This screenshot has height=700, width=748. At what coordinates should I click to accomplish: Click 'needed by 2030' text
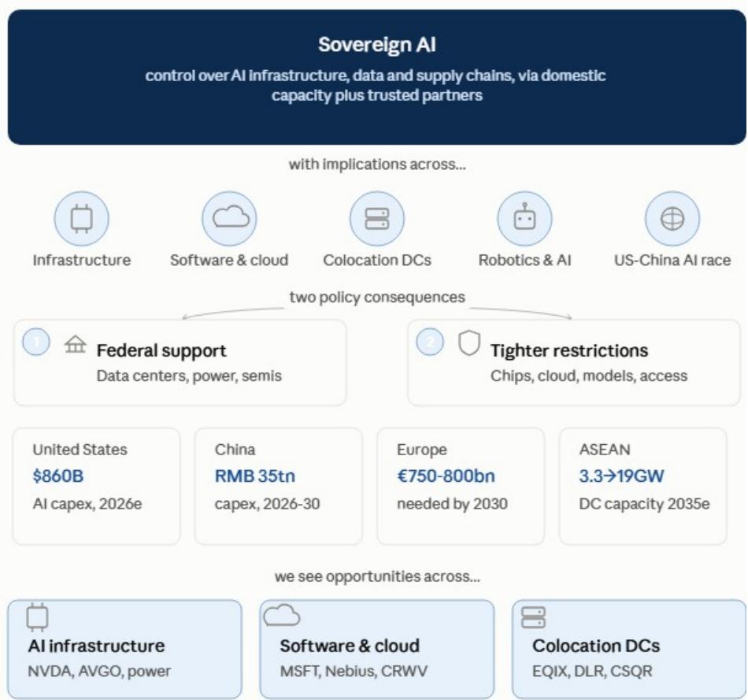(x=452, y=504)
